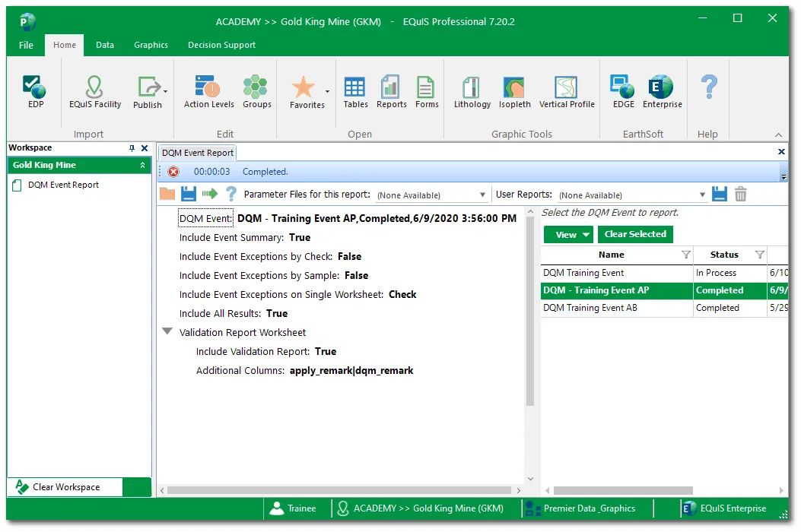The width and height of the screenshot is (801, 532).
Task: Select the DQM Event Report document tab
Action: 197,153
